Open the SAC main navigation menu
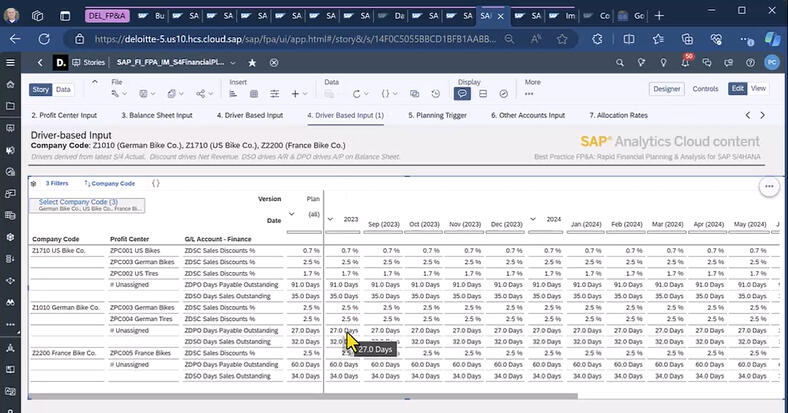The height and width of the screenshot is (413, 788). [x=10, y=63]
